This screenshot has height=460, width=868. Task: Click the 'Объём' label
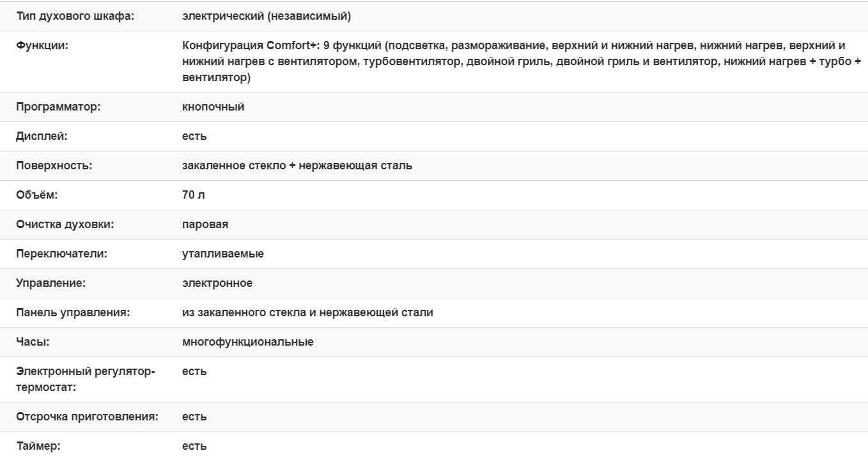37,195
